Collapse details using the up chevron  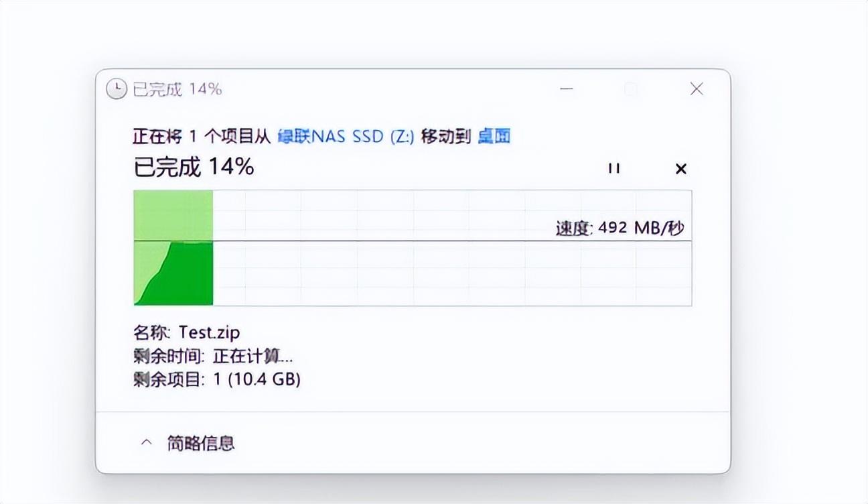point(146,442)
